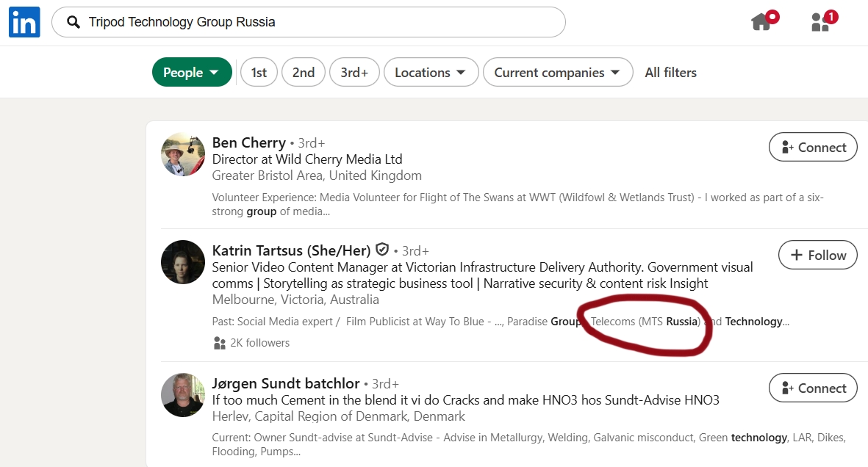Open Ben Cherry's profile name link
The image size is (868, 467).
click(x=249, y=142)
